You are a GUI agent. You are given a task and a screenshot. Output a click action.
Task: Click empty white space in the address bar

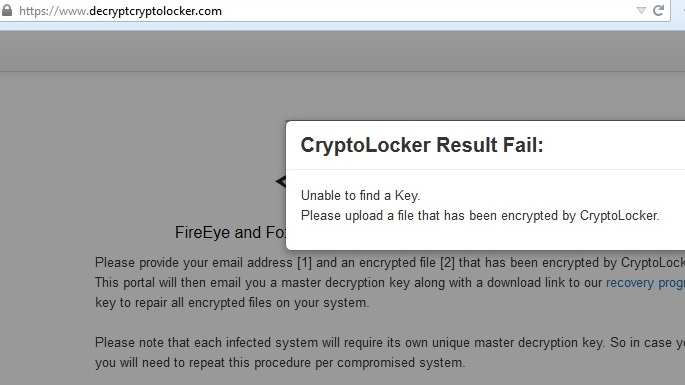(x=428, y=10)
